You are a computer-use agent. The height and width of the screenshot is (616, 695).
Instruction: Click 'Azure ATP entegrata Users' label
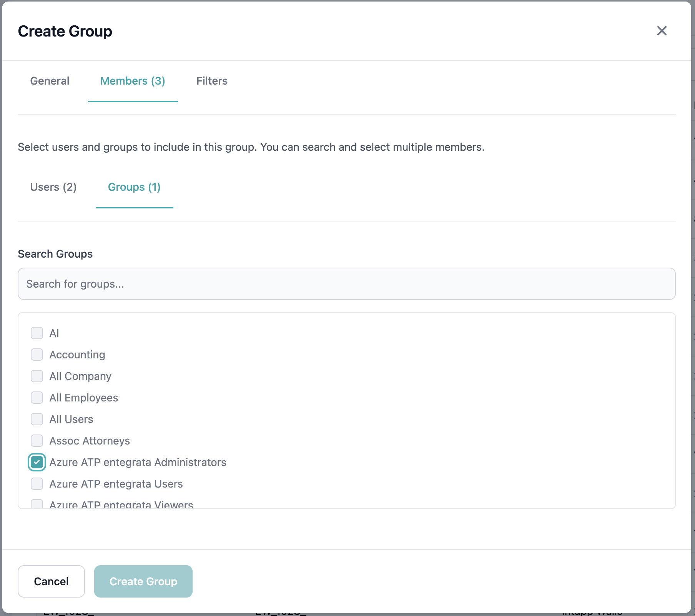[116, 484]
